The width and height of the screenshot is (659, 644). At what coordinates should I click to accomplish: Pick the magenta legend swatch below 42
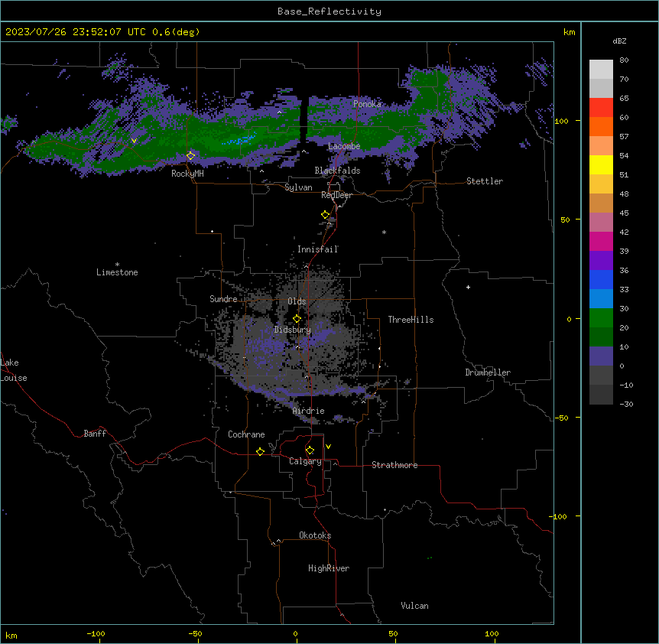pyautogui.click(x=601, y=241)
